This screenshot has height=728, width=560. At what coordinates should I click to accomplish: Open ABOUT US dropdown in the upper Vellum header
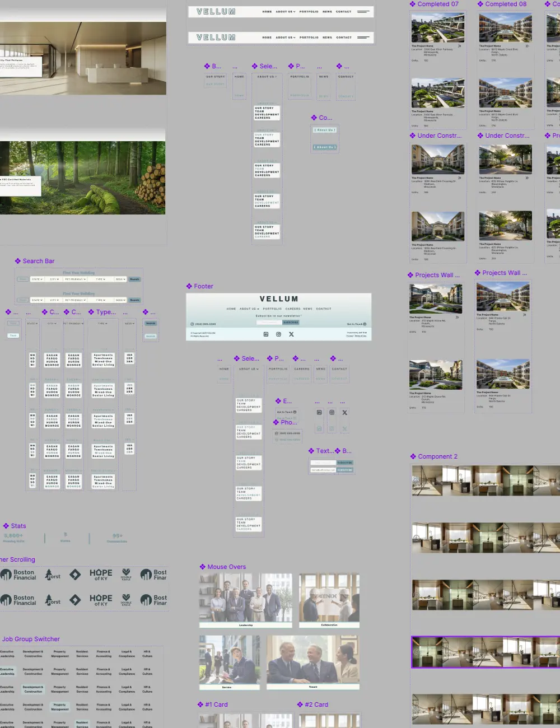pos(286,11)
